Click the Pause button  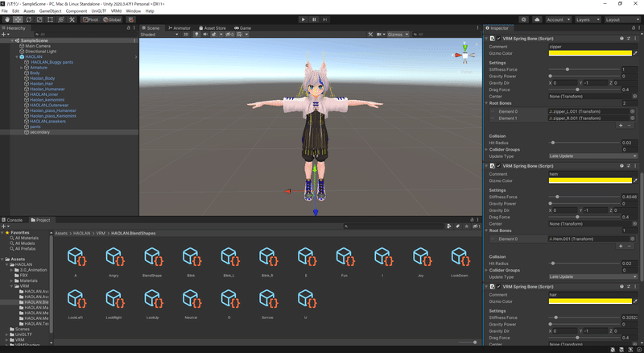[x=314, y=19]
